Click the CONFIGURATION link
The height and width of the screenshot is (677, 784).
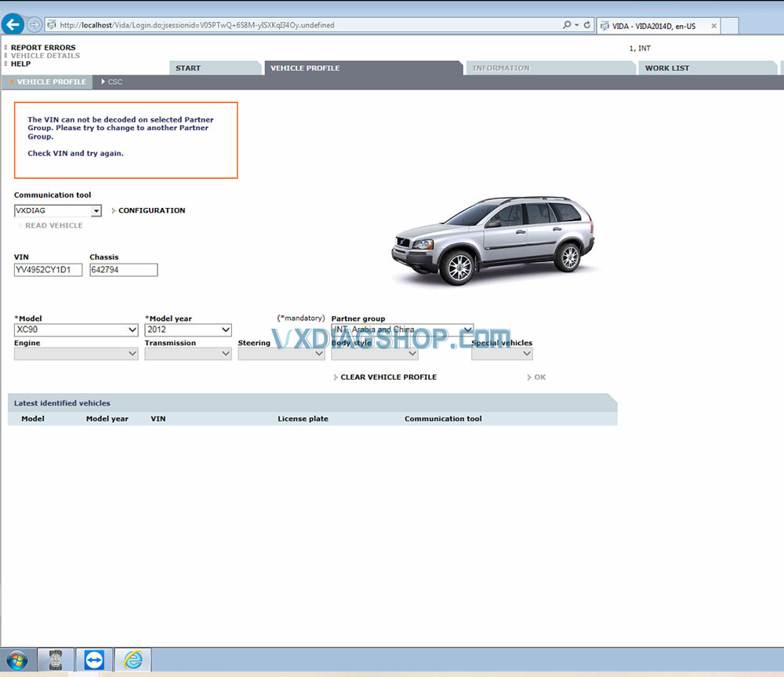pyautogui.click(x=151, y=210)
